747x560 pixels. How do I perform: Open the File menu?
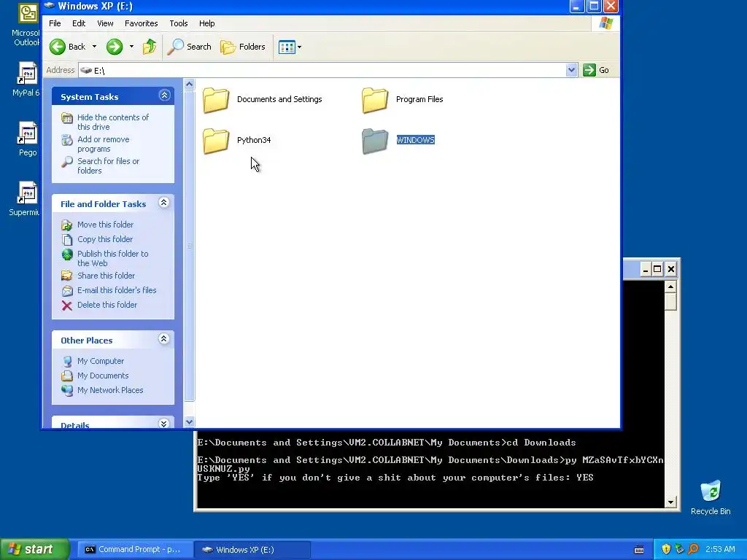coord(55,23)
